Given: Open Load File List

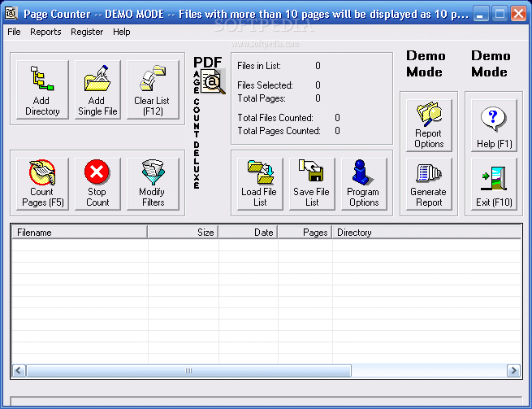Looking at the screenshot, I should pos(260,184).
